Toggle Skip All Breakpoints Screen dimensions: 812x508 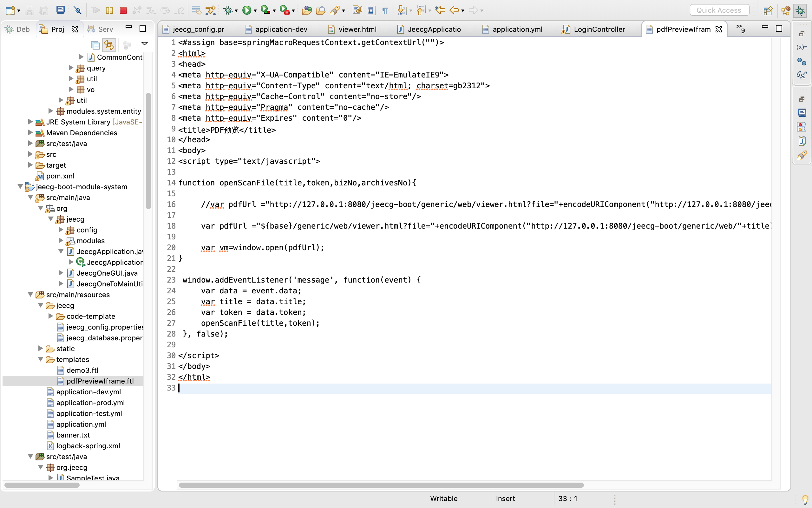tap(77, 10)
